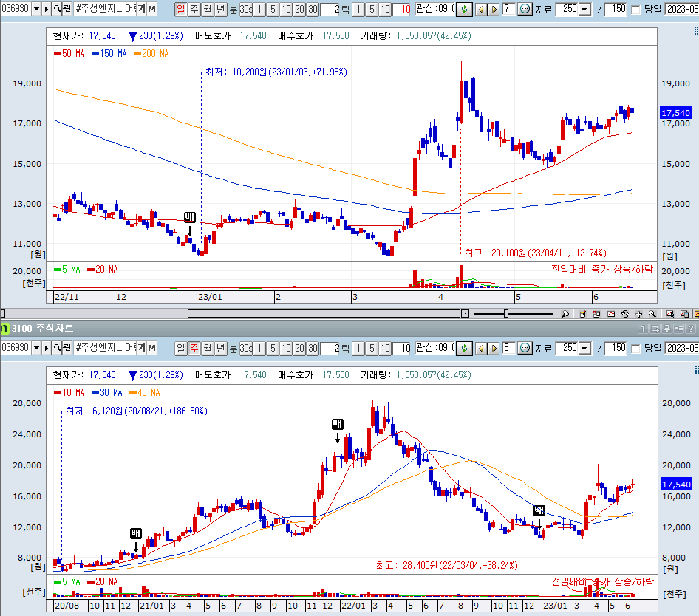The image size is (699, 616).
Task: Select 30 minute interval in top toolbar
Action: click(x=313, y=10)
